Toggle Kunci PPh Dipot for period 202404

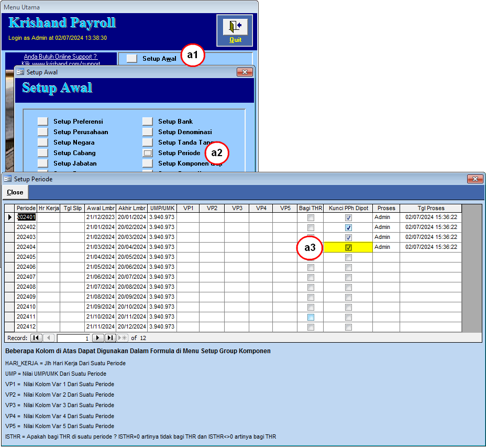point(348,247)
